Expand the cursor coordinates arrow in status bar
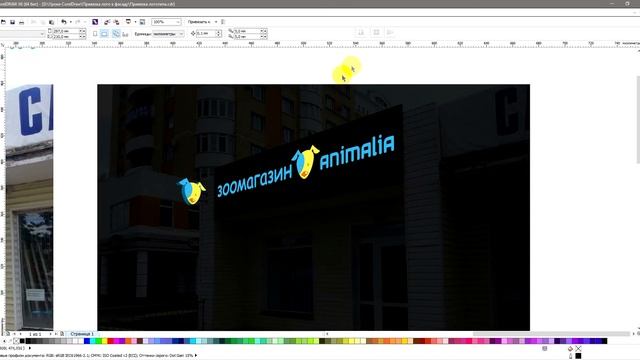This screenshot has width=640, height=360. pyautogui.click(x=29, y=348)
